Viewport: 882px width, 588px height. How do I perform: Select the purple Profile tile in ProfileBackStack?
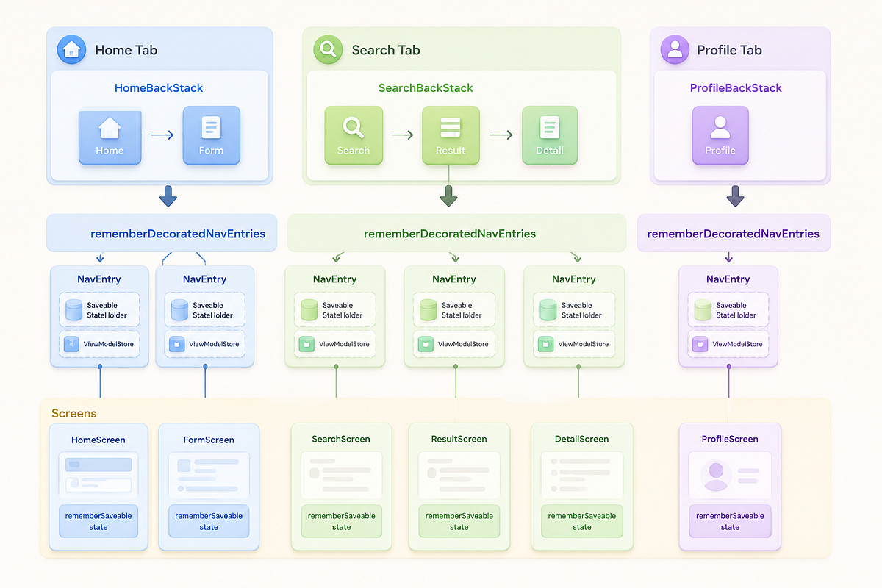coord(720,135)
